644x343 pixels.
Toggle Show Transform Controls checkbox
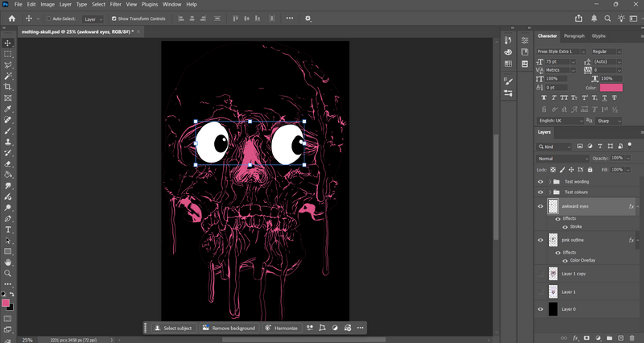pyautogui.click(x=114, y=19)
